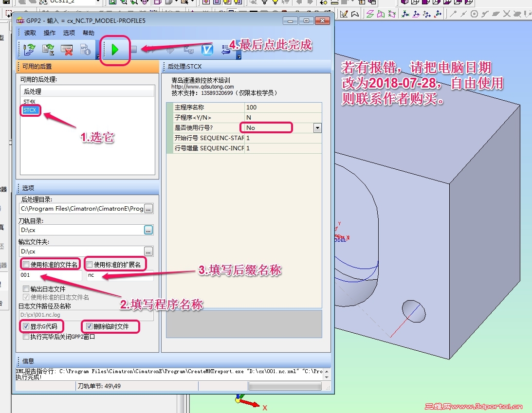Screen dimensions: 532x413
Task: Browse for 输出文件夹 with ... button
Action: pos(148,251)
